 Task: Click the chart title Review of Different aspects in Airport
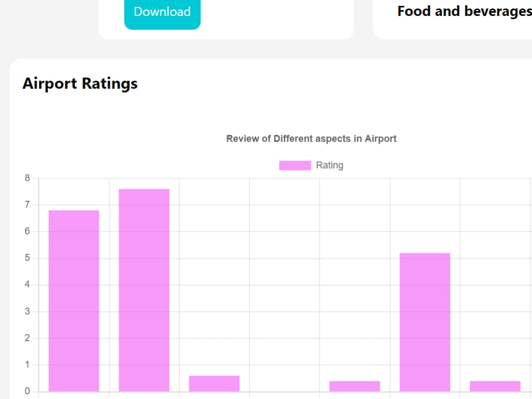[x=311, y=139]
